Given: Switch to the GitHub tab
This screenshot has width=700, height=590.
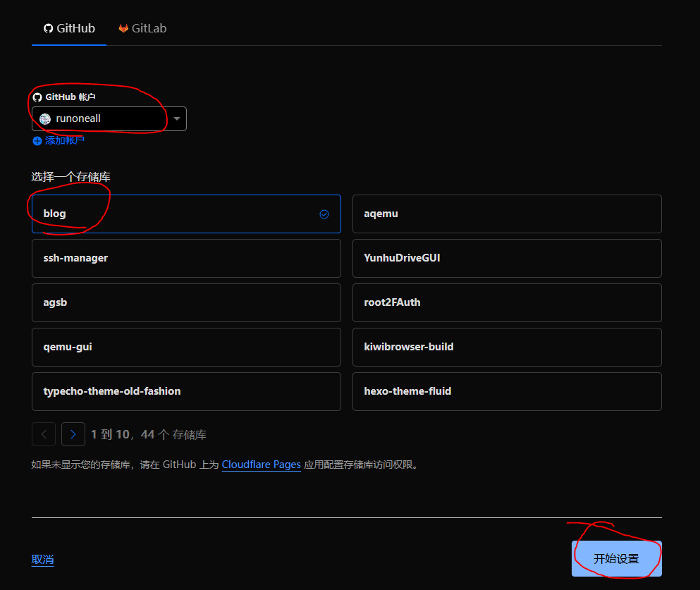Looking at the screenshot, I should coord(69,29).
